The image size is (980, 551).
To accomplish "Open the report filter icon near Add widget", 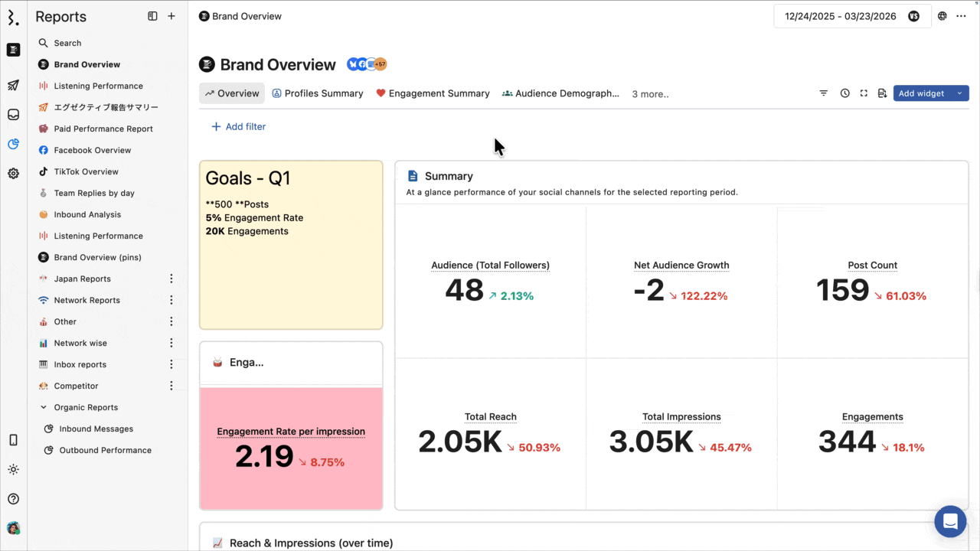I will 823,93.
